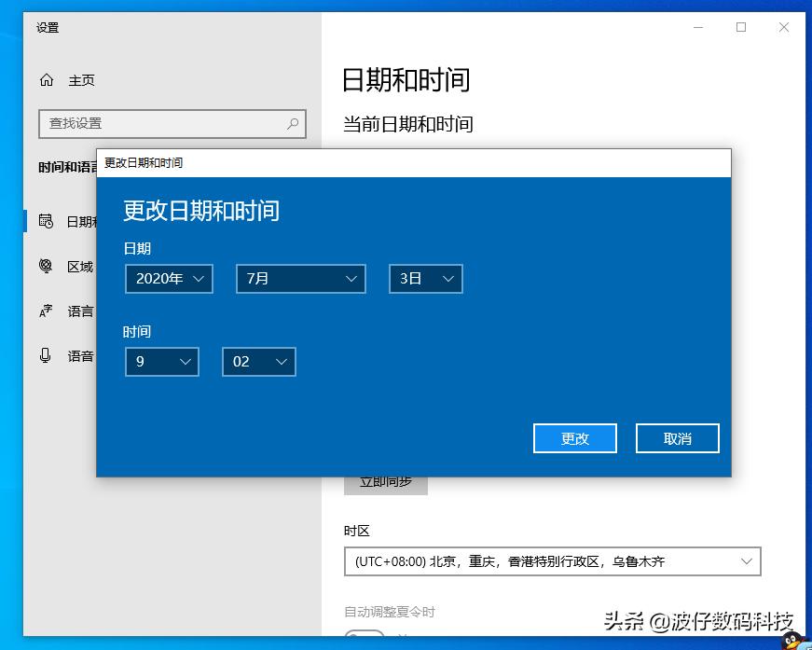Open the minutes dropdown showing 02
This screenshot has height=650, width=812.
(x=258, y=361)
